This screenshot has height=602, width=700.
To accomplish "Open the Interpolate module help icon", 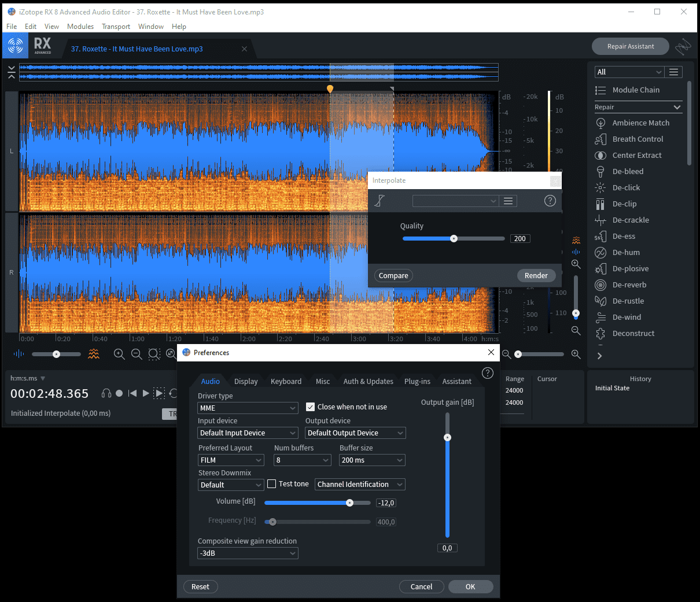I will (x=550, y=201).
